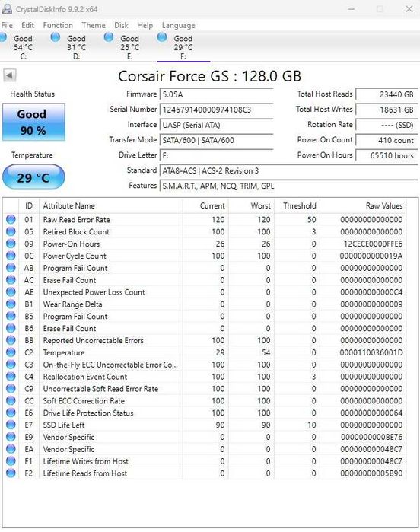Click status orb for Lifetime Reads from Host
The height and width of the screenshot is (532, 420).
tap(11, 473)
